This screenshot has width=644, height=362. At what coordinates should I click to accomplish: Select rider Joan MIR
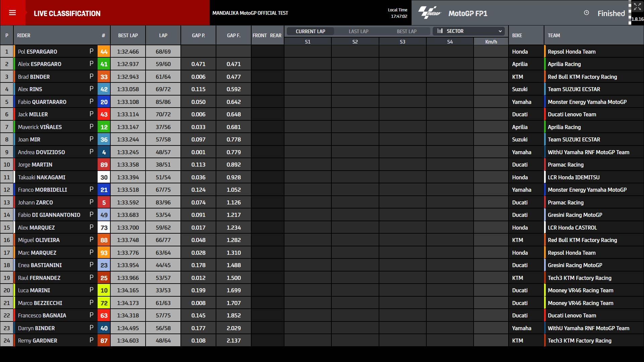point(29,139)
